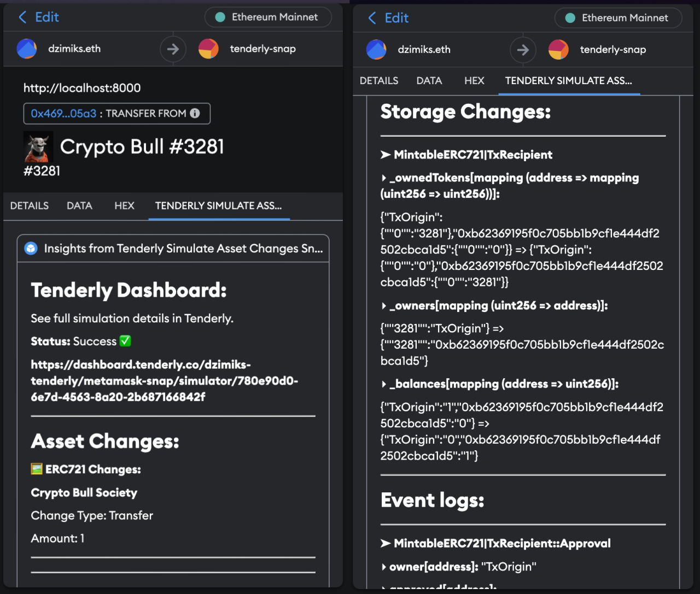Expand MintableERC721|TxRecipient::Approval event arrow
The image size is (700, 594).
(386, 543)
